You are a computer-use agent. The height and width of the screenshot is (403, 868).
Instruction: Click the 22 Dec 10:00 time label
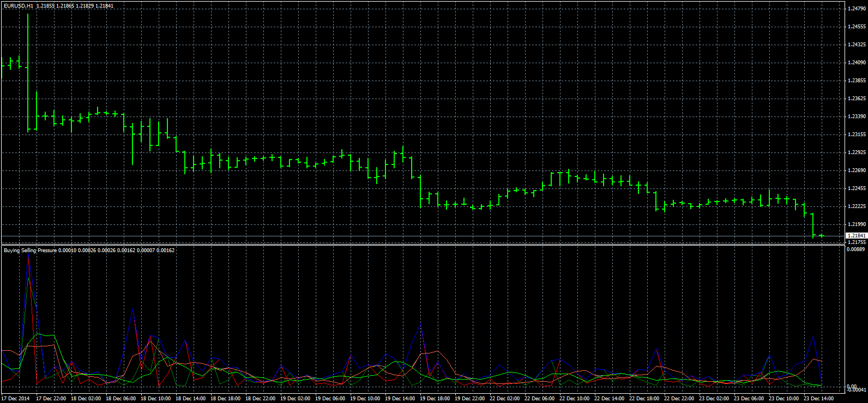[x=575, y=399]
